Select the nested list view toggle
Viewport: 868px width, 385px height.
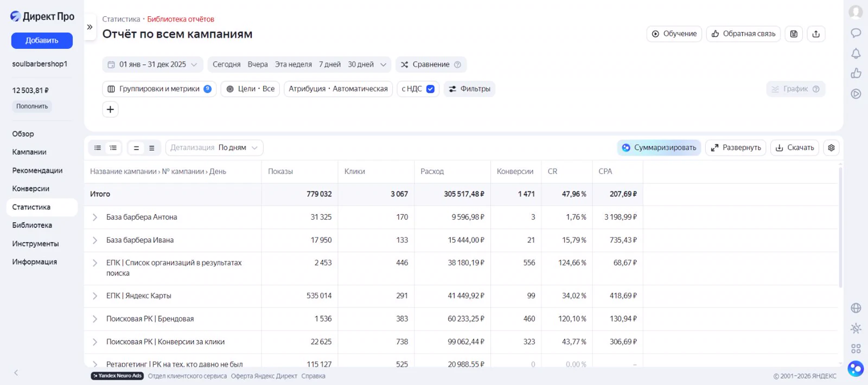(113, 148)
